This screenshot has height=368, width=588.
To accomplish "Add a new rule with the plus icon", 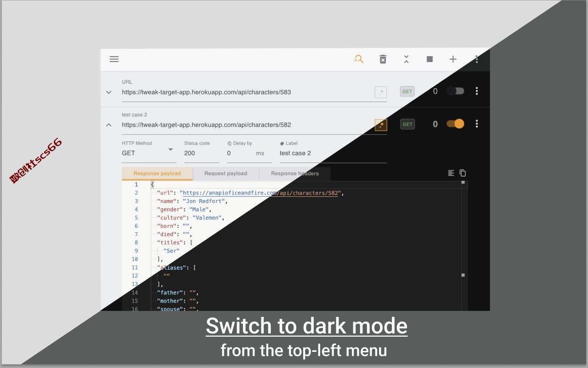I will [453, 59].
